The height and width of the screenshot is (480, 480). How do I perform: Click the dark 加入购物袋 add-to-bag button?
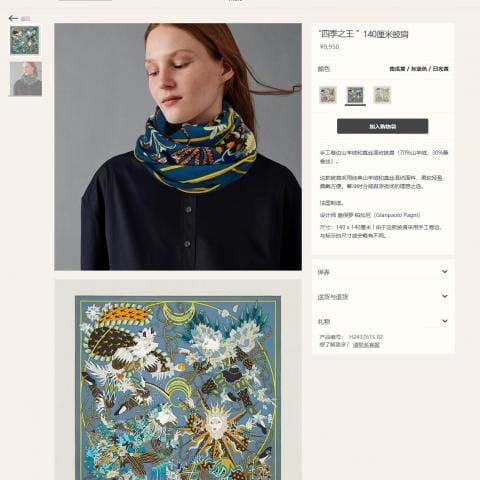click(x=382, y=126)
